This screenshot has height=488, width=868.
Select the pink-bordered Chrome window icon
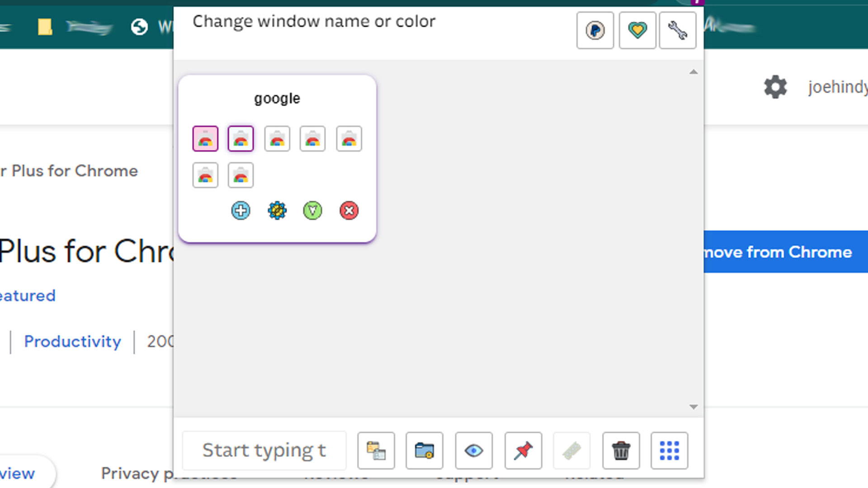tap(204, 138)
